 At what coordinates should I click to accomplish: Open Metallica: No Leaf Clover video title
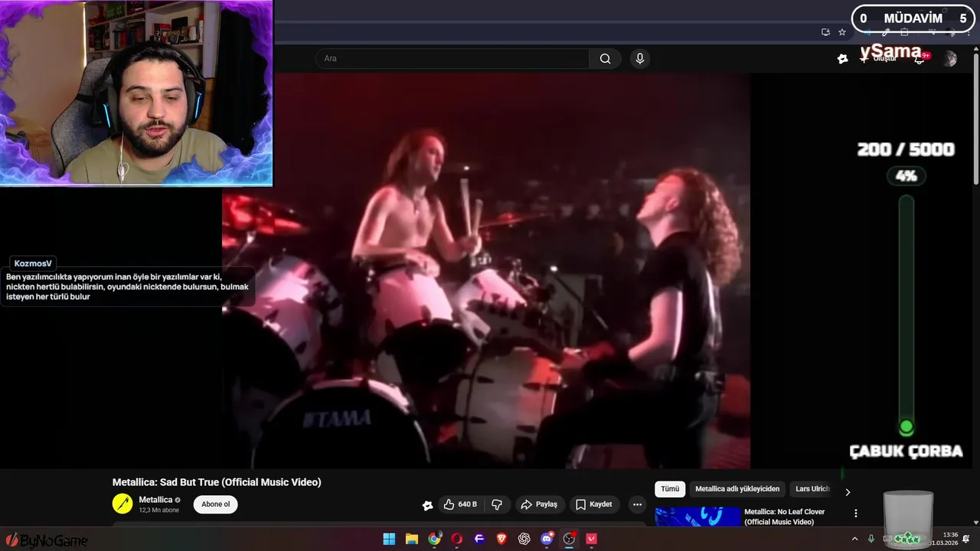pyautogui.click(x=785, y=517)
